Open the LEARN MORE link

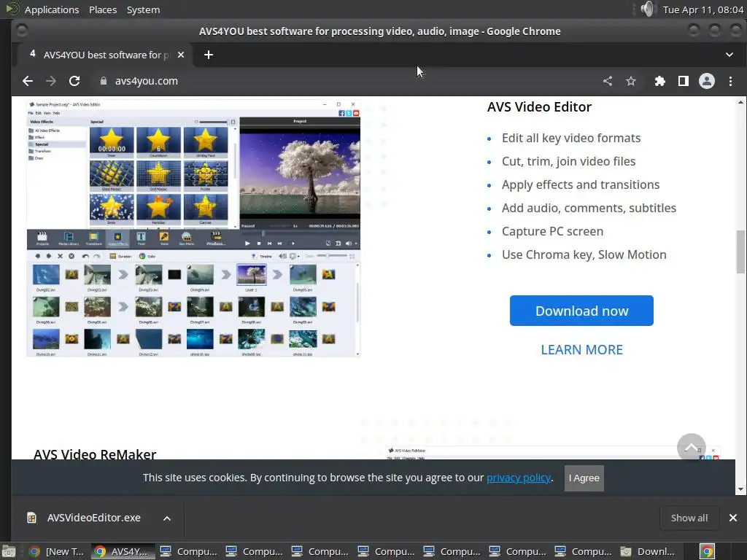(x=581, y=349)
